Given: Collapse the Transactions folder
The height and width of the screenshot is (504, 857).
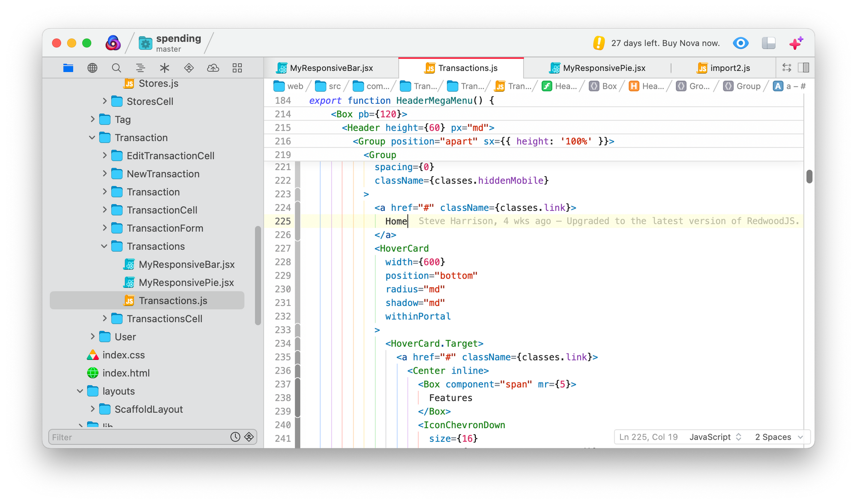Looking at the screenshot, I should point(104,246).
